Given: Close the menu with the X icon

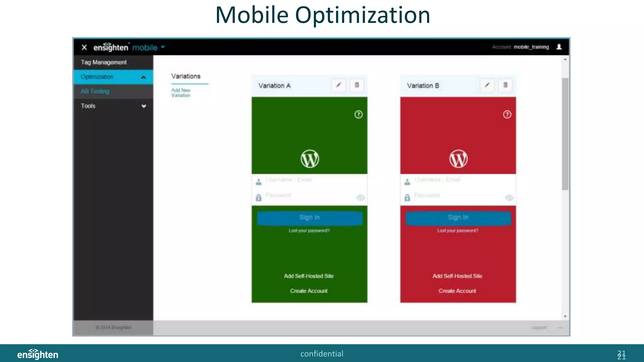Looking at the screenshot, I should click(84, 47).
